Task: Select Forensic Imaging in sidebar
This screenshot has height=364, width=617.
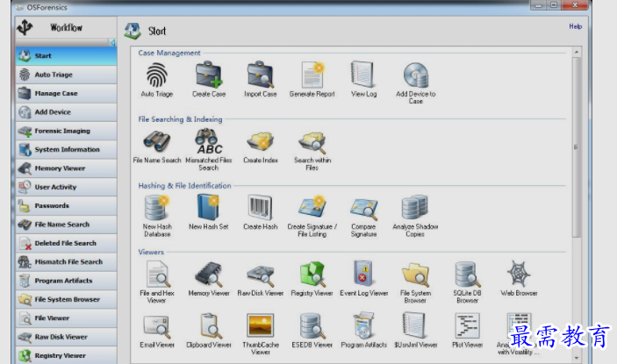Action: [x=66, y=131]
